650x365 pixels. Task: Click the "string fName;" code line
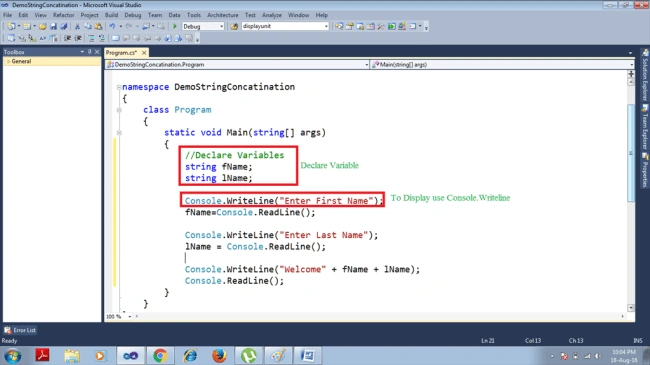pos(218,167)
